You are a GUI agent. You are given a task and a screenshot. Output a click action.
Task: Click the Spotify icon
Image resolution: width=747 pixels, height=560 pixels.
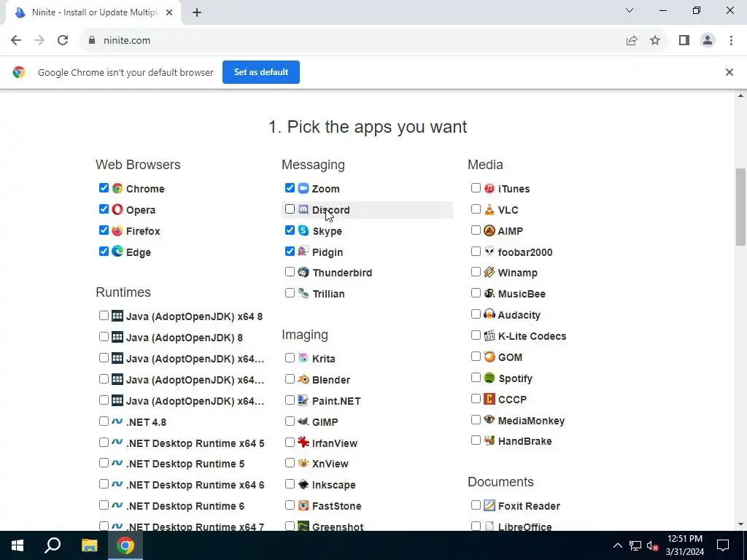(489, 378)
